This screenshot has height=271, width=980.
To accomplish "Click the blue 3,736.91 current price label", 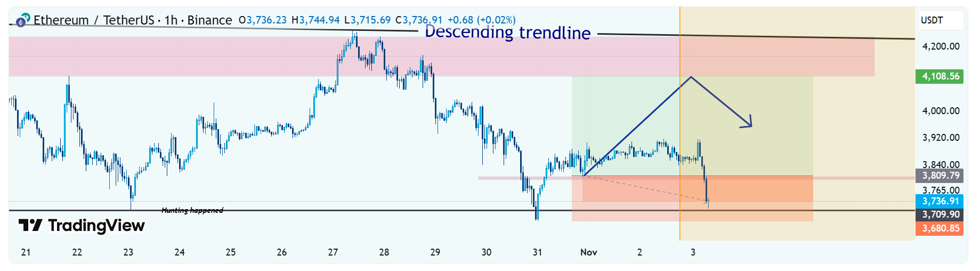I will [x=941, y=201].
